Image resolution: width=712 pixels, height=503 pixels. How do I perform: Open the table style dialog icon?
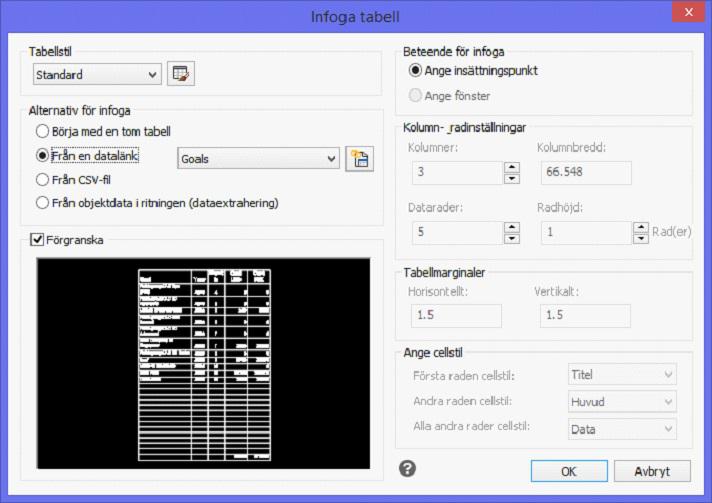tap(181, 74)
